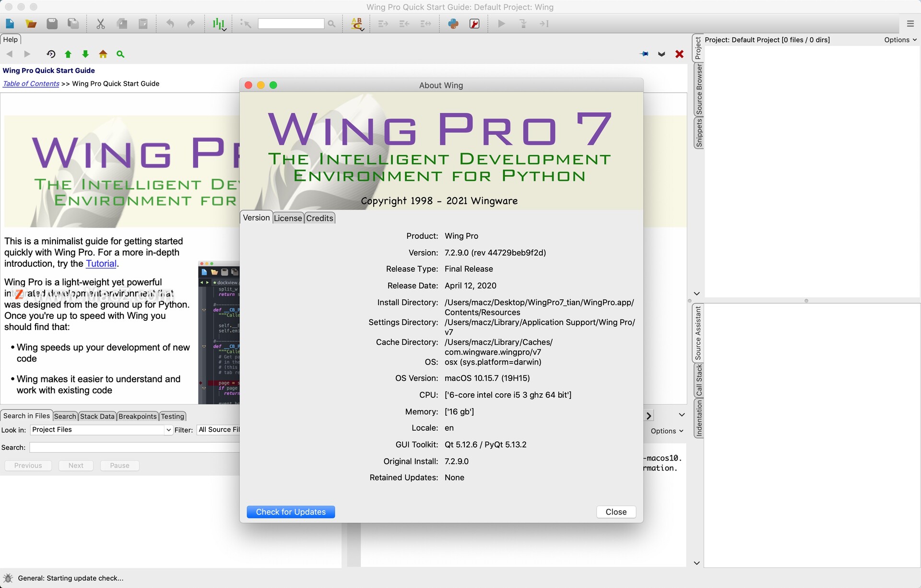Select the vertical Snippets tab
The height and width of the screenshot is (588, 921).
pyautogui.click(x=698, y=133)
